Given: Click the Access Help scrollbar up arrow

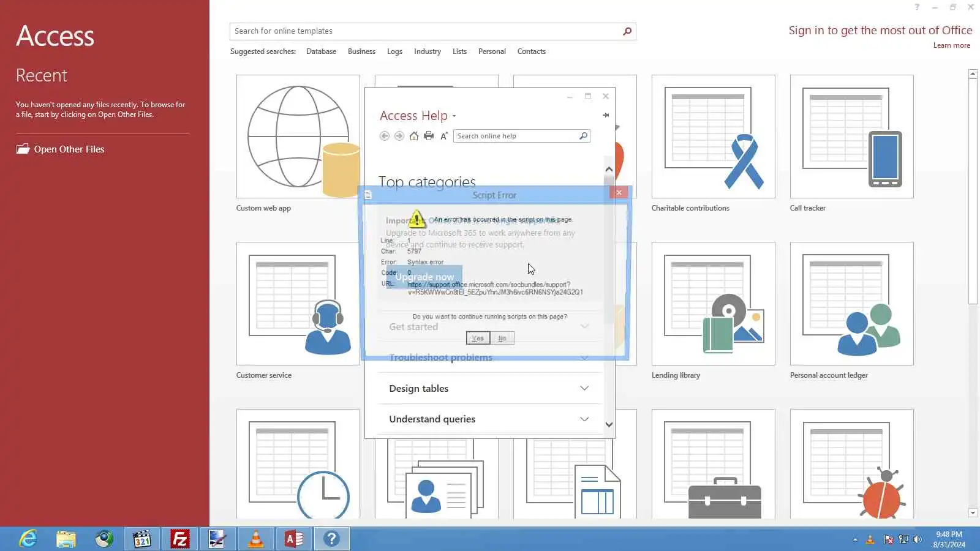Looking at the screenshot, I should (x=609, y=169).
